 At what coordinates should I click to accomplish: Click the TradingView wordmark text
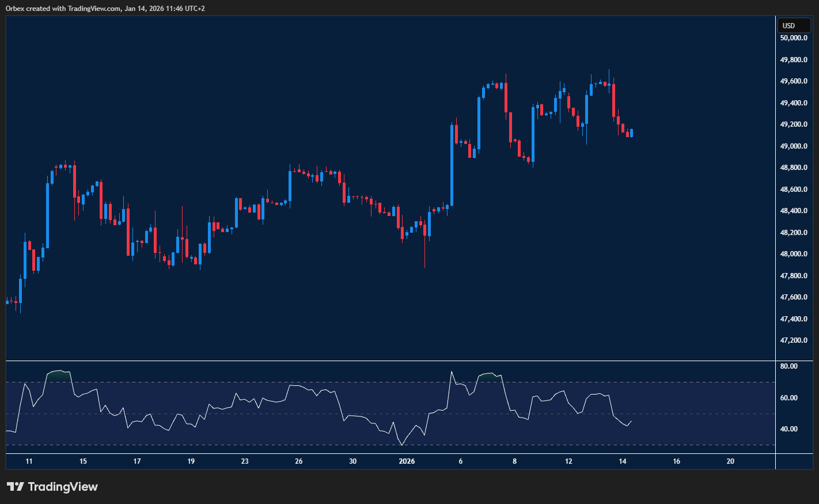coord(63,487)
